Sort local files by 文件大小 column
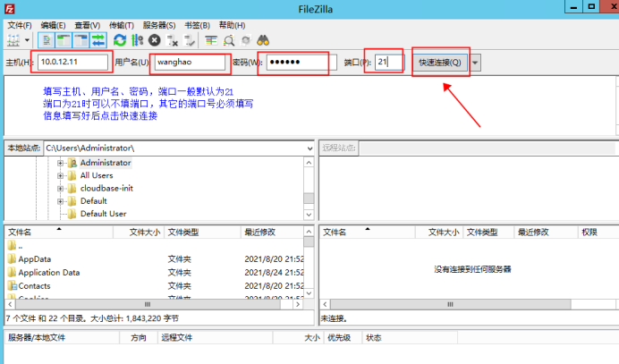Viewport: 619px width, 364px height. pos(139,233)
